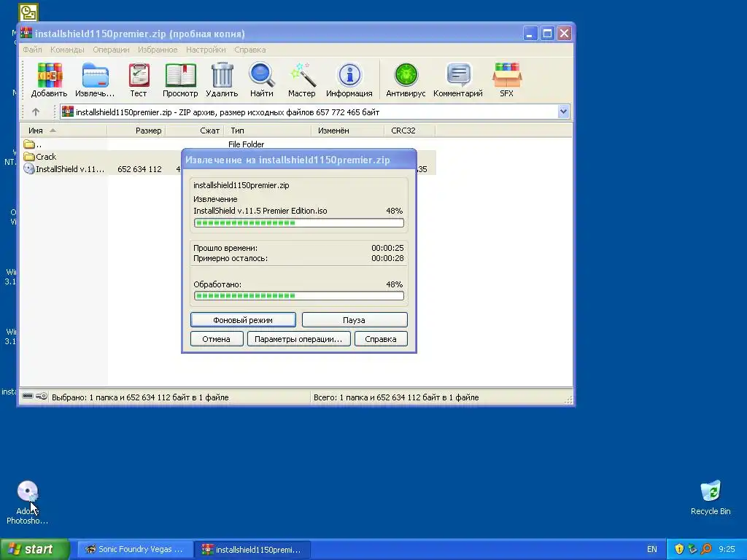Click the 9:25 system clock

[727, 549]
